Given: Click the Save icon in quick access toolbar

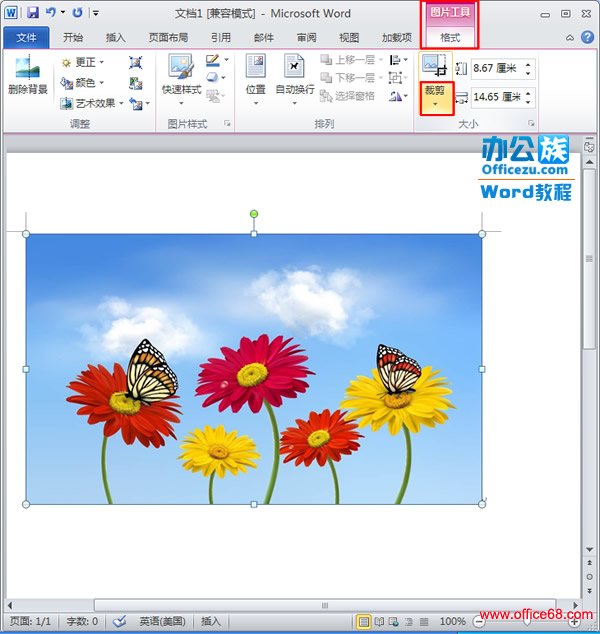Looking at the screenshot, I should [x=32, y=13].
